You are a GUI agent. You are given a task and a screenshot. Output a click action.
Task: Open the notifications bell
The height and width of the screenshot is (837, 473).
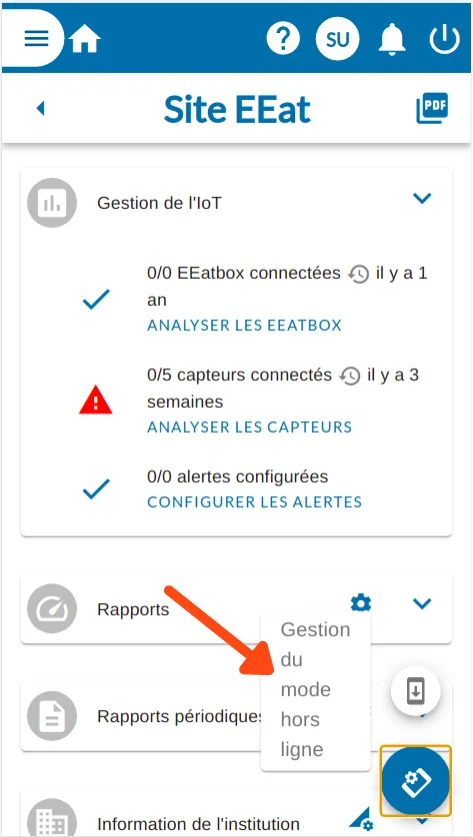392,39
